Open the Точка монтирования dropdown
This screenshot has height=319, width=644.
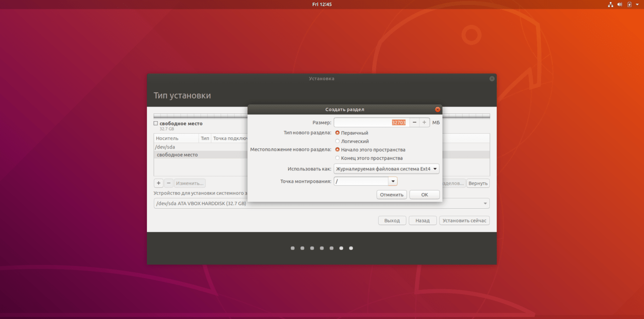393,181
